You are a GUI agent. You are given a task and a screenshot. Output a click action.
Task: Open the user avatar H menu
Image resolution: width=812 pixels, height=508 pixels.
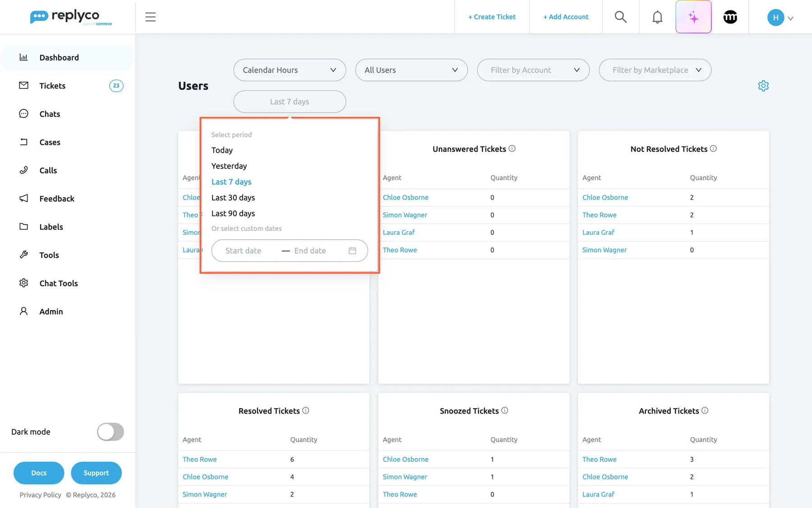(x=780, y=18)
